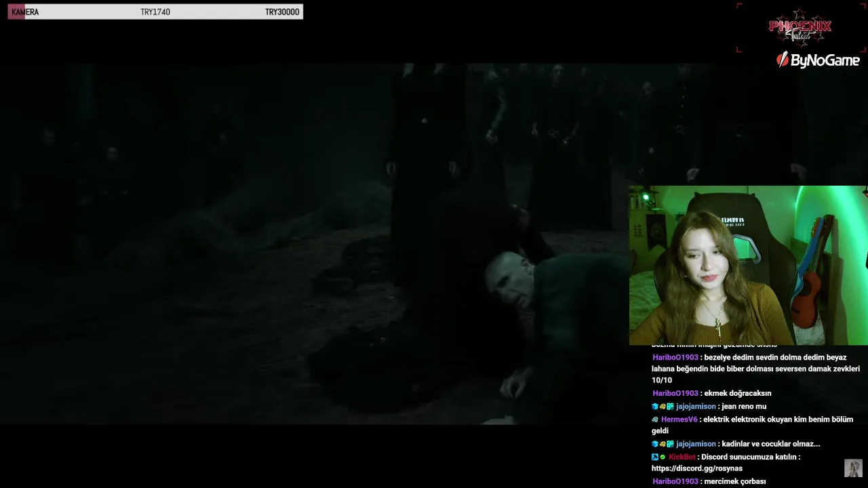Click the Phoenix Talent logo

tap(800, 28)
